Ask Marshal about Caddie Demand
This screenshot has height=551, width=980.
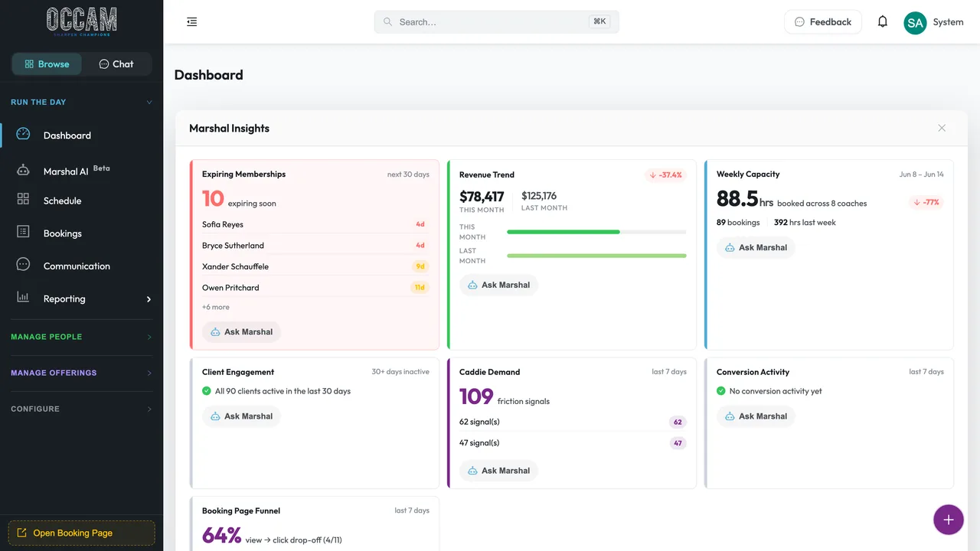pyautogui.click(x=498, y=471)
